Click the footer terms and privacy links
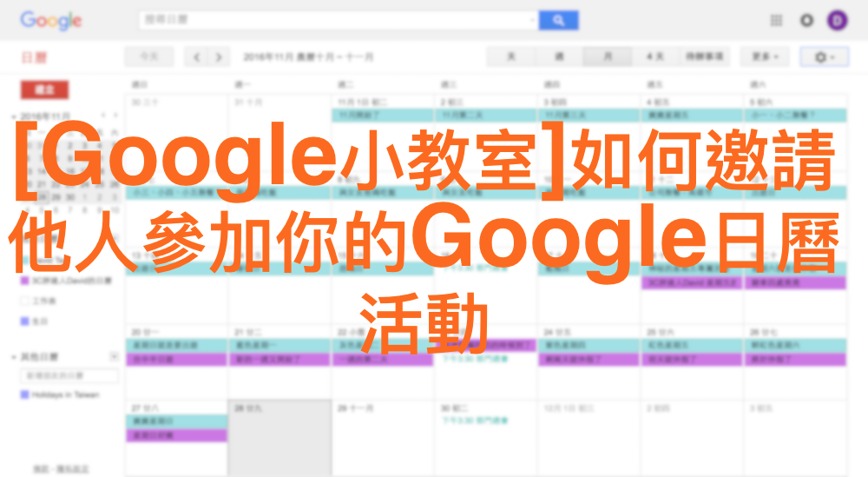868x477 pixels. click(x=61, y=469)
